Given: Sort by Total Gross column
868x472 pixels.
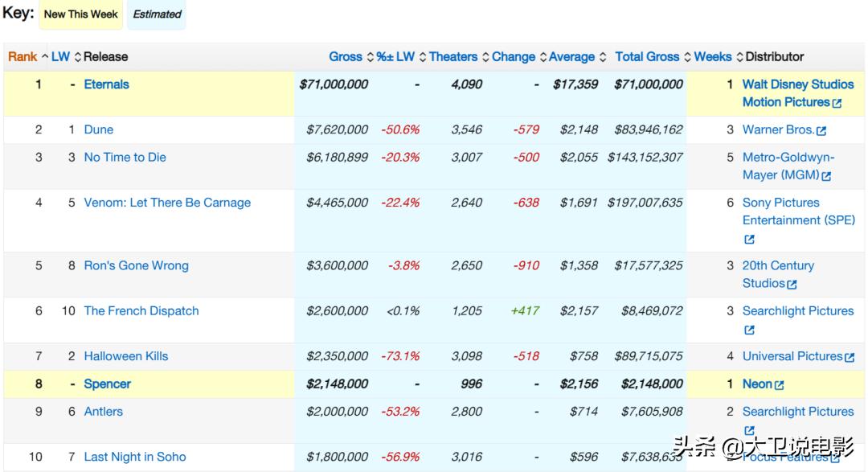Looking at the screenshot, I should [647, 57].
